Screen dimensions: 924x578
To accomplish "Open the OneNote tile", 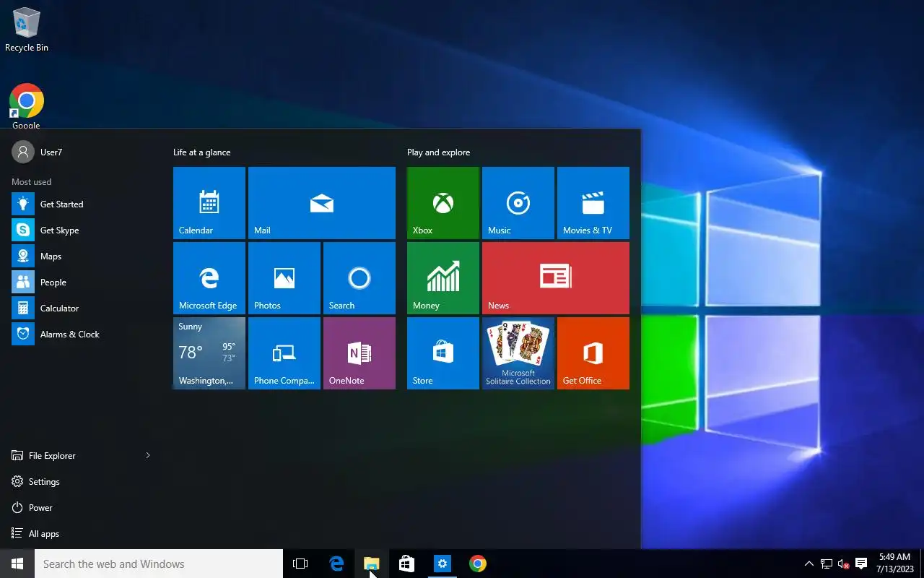I will coord(359,353).
